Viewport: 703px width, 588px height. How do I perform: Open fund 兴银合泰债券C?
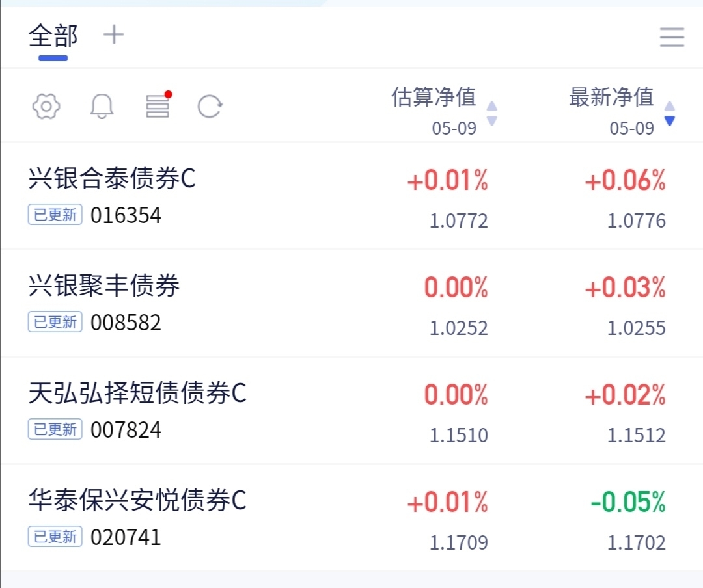112,178
